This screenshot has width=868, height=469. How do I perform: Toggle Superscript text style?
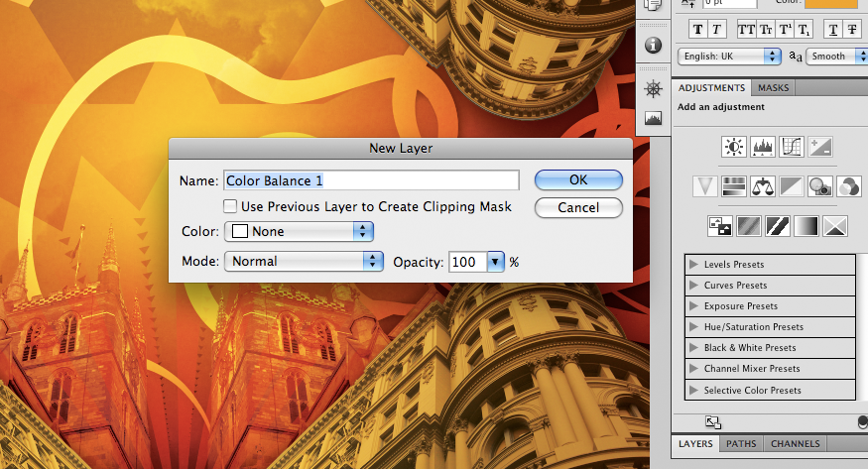(785, 30)
